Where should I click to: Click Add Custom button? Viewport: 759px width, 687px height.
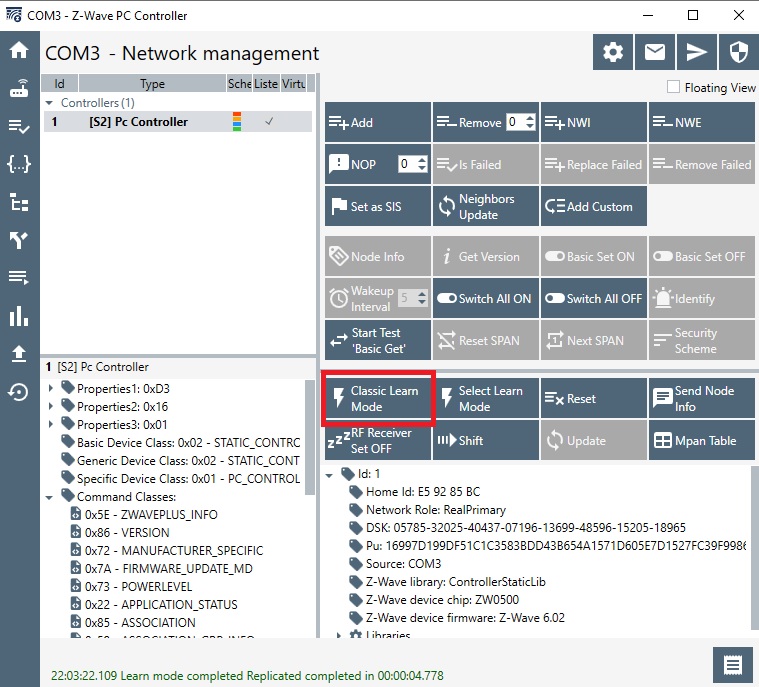(x=593, y=206)
